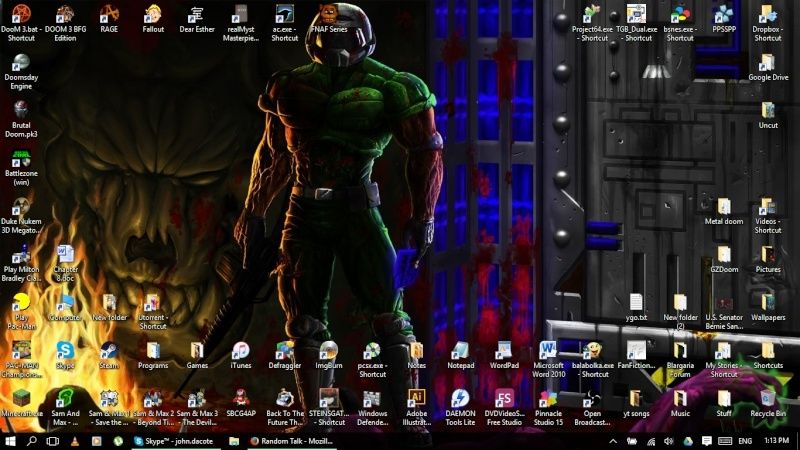Open ImgBurn desktop icon
This screenshot has height=450, width=800.
pyautogui.click(x=329, y=351)
